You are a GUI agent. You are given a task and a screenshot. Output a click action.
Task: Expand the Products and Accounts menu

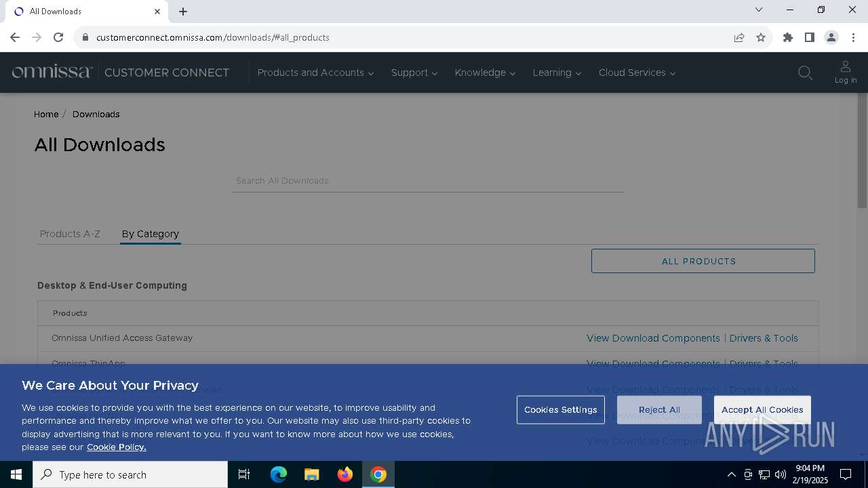(x=315, y=73)
